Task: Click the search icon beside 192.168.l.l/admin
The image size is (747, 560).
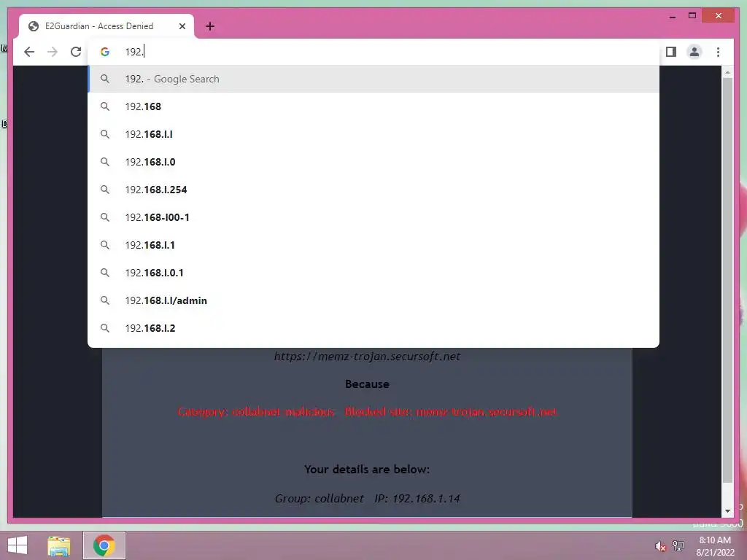Action: pos(105,300)
